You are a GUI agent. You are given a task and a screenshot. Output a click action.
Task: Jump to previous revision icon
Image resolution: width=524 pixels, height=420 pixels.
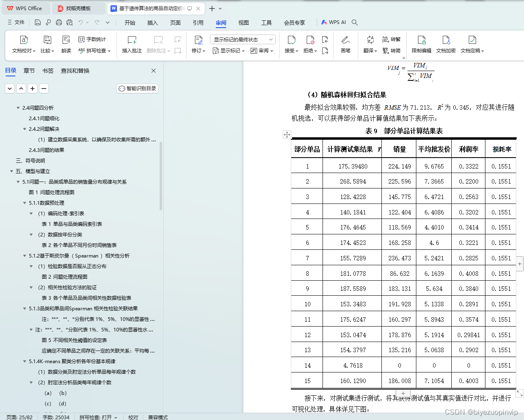(325, 39)
